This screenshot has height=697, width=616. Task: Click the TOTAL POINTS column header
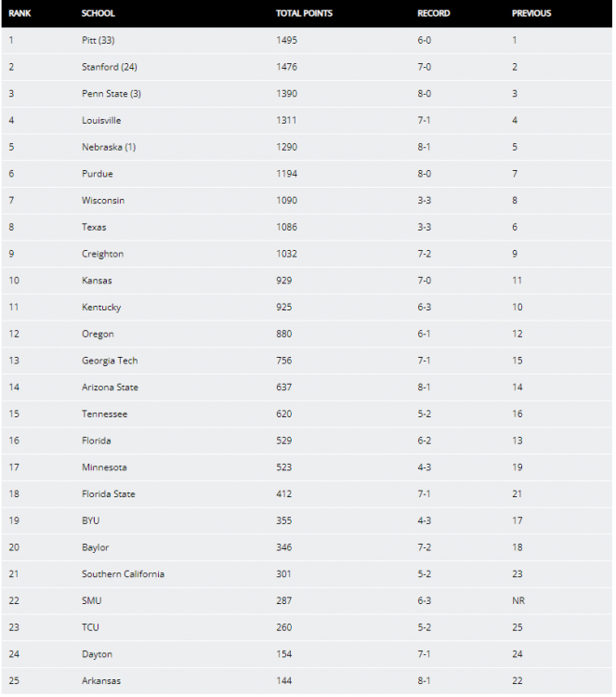coord(304,14)
